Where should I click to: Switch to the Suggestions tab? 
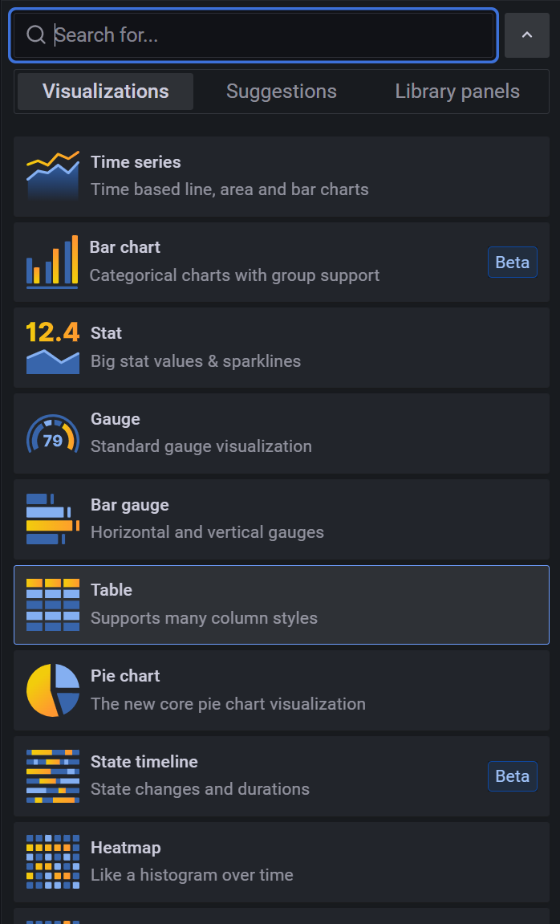[x=282, y=92]
